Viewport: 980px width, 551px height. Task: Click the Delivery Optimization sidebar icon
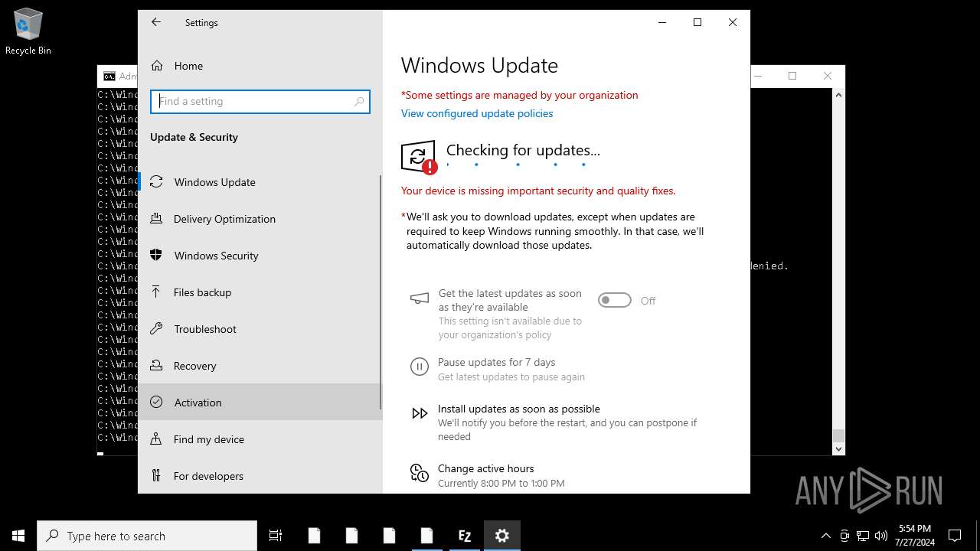[x=156, y=219]
